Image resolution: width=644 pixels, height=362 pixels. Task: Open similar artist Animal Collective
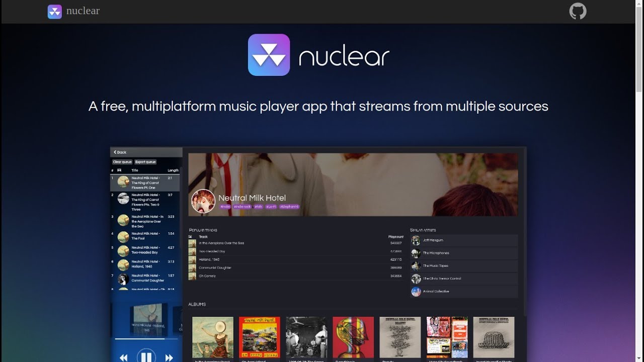tap(464, 292)
